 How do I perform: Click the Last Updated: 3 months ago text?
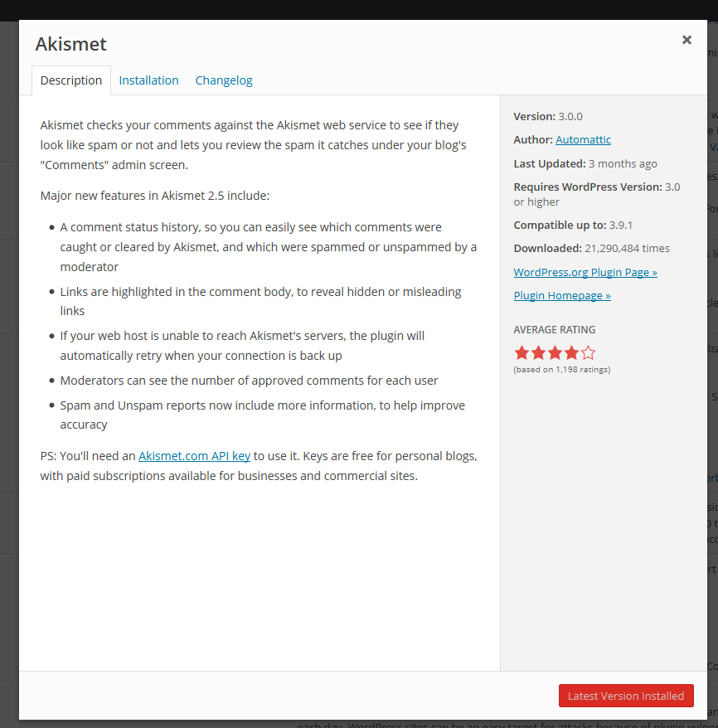point(585,164)
